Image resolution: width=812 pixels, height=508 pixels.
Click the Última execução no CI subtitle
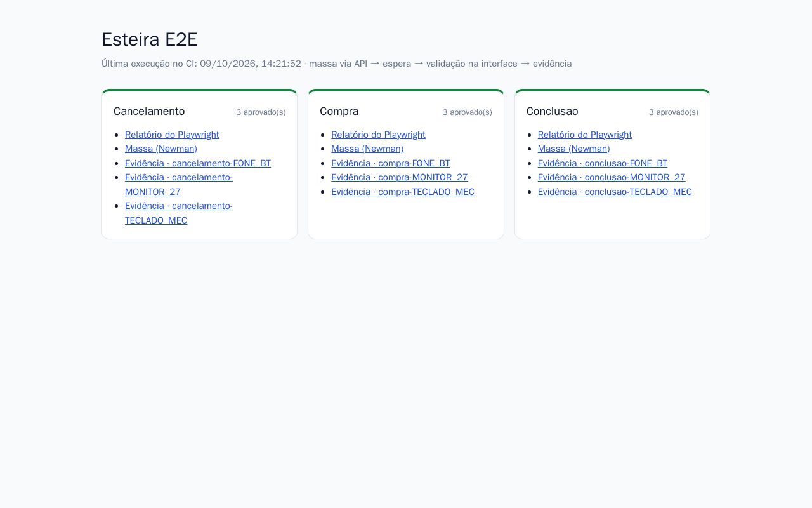click(x=337, y=63)
